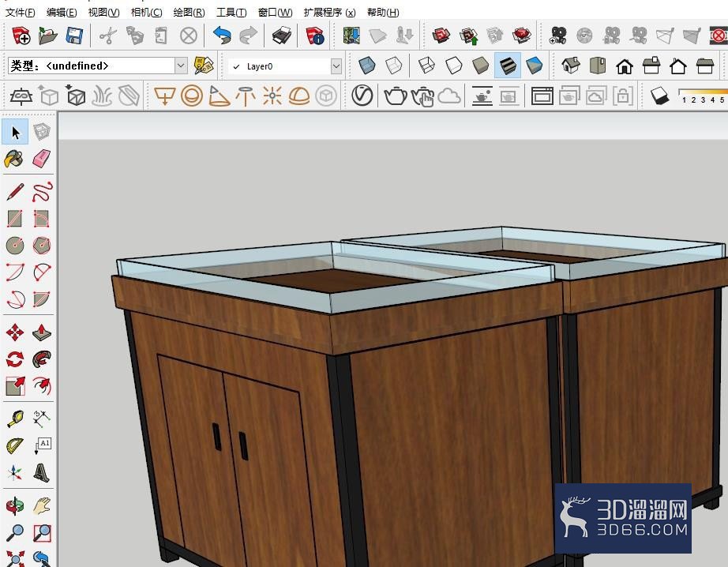Save the model with the floppy icon
Viewport: 728px width, 567px height.
pyautogui.click(x=74, y=36)
